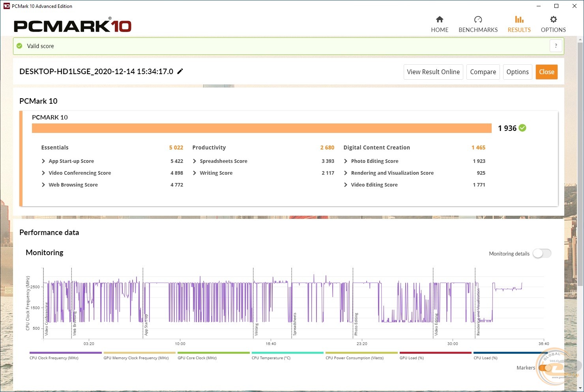584x392 pixels.
Task: Click the question mark help icon
Action: tap(556, 46)
